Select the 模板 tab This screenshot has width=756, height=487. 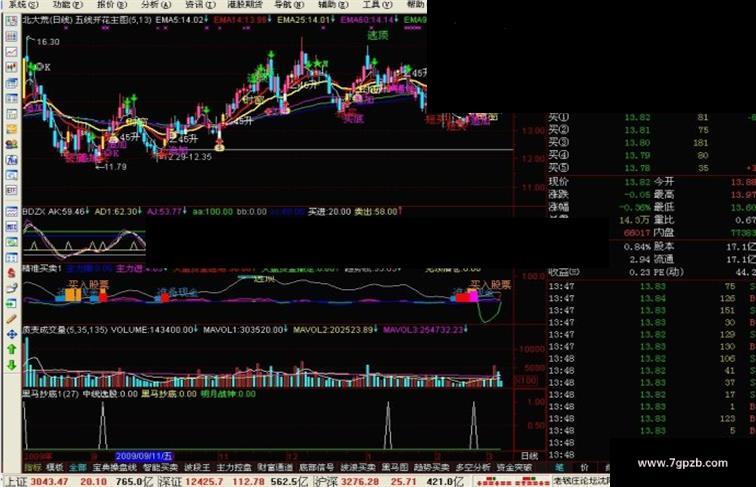click(55, 467)
